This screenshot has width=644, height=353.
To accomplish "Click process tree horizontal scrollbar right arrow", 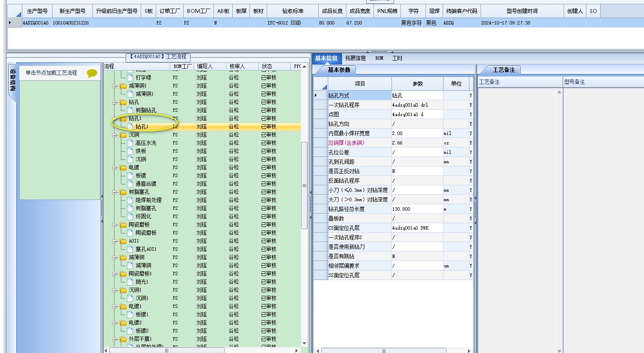I will tap(296, 350).
